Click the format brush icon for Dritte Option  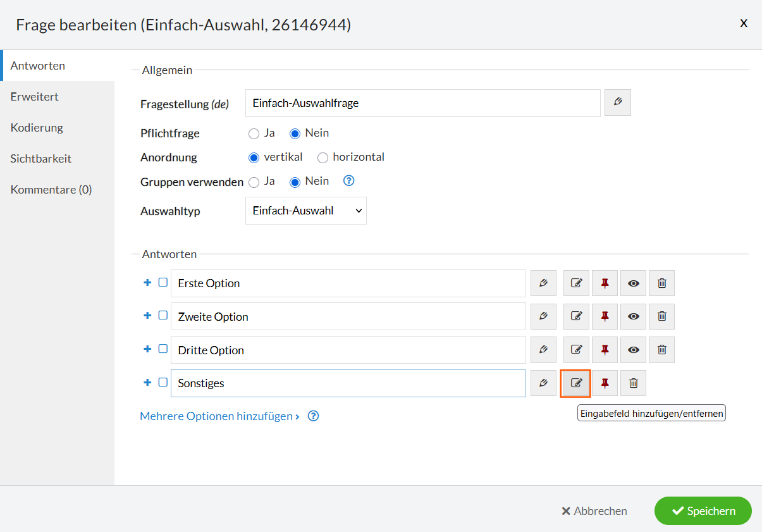point(543,350)
